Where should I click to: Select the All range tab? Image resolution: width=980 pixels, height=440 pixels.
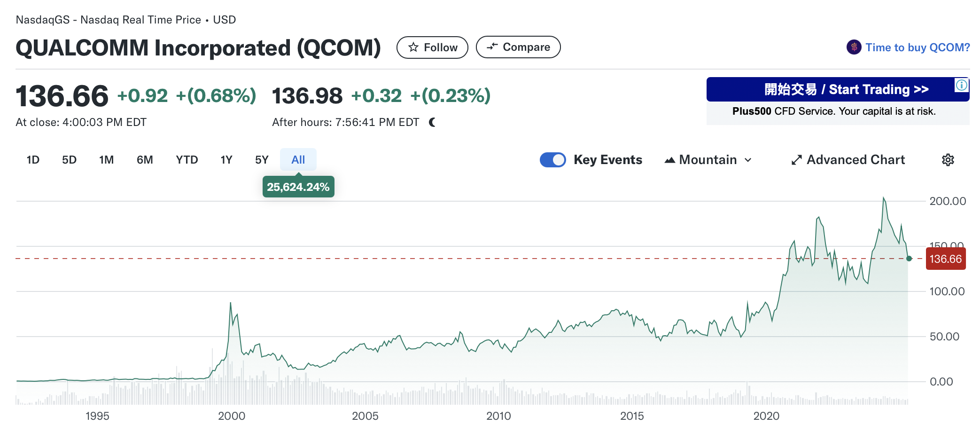point(298,160)
